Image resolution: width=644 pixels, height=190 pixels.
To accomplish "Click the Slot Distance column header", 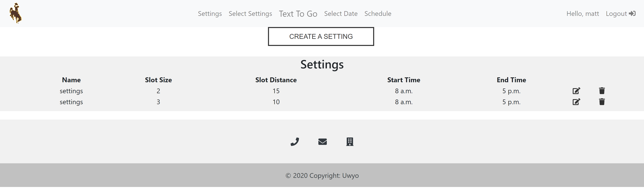I will coord(276,80).
